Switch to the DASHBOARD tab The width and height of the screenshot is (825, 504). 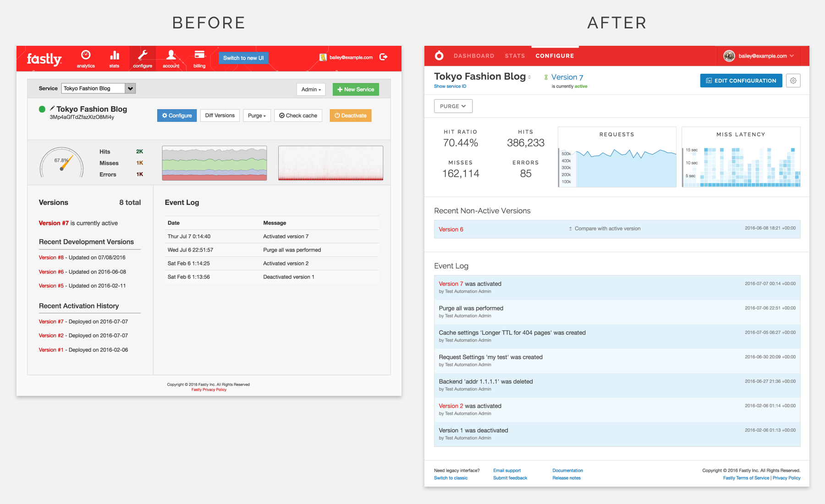point(474,55)
